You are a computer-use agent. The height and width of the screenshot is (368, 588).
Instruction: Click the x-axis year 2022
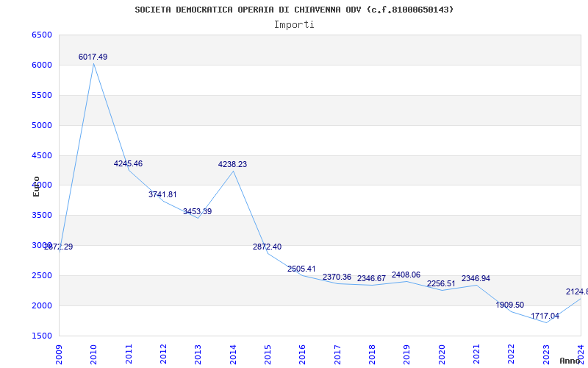(511, 354)
